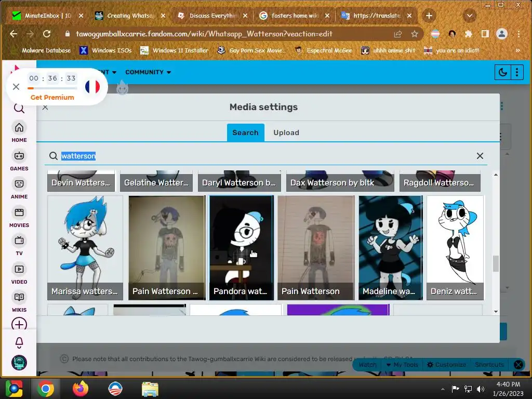Open the Movies section in sidebar
Screen dimensions: 532x399
point(19,217)
